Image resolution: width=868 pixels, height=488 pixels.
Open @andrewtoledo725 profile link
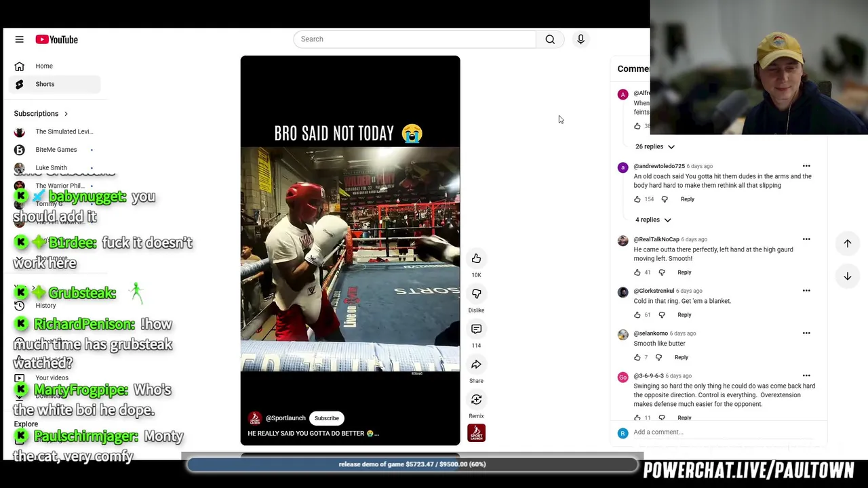coord(659,166)
